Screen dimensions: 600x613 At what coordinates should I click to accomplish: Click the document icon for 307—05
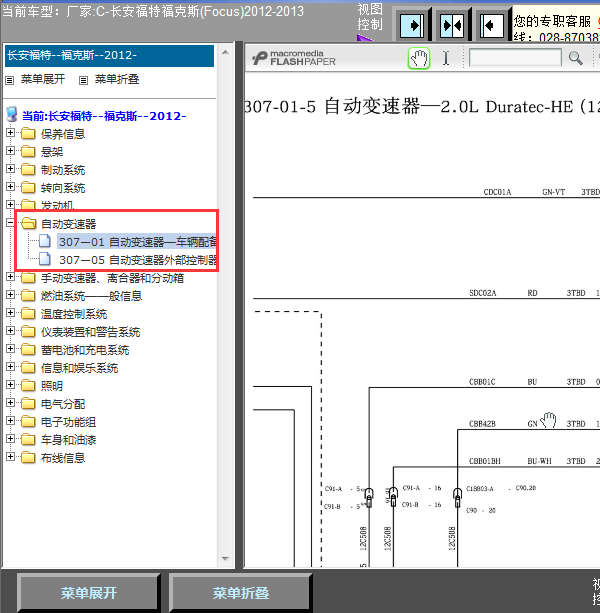45,259
